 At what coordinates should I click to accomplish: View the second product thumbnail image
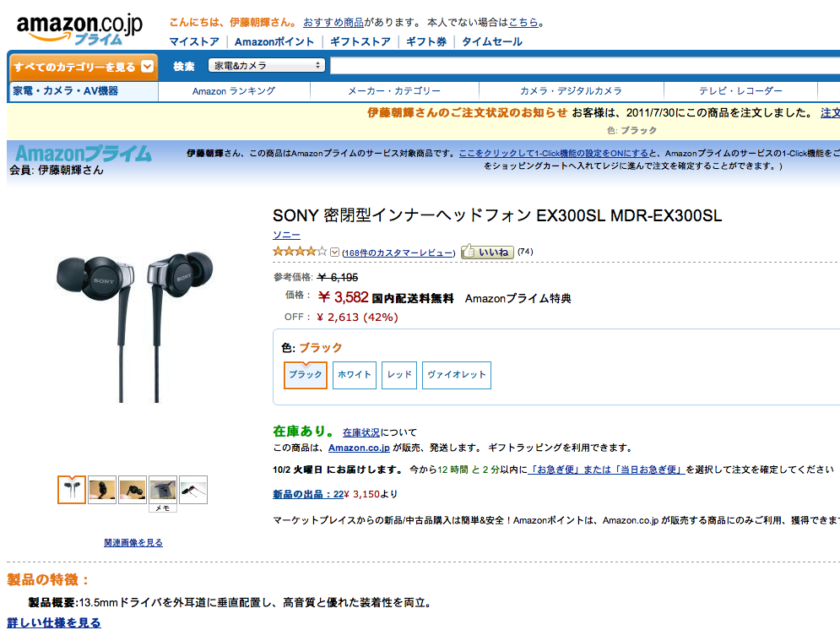[102, 490]
